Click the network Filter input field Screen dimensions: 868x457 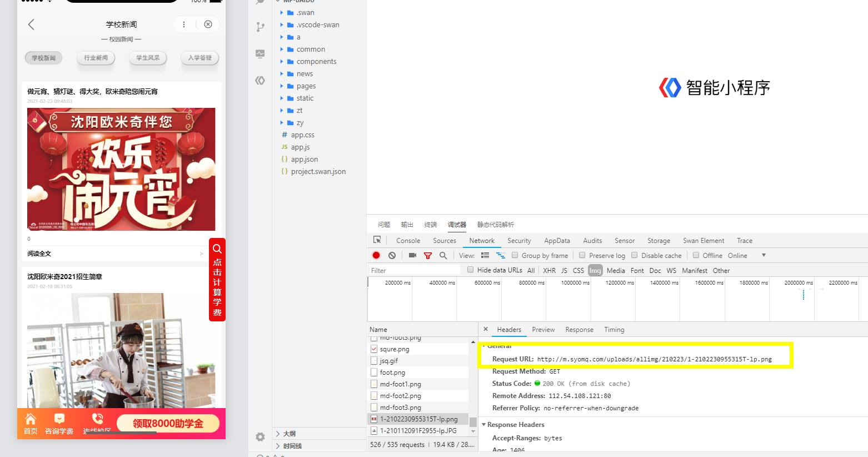(x=415, y=270)
